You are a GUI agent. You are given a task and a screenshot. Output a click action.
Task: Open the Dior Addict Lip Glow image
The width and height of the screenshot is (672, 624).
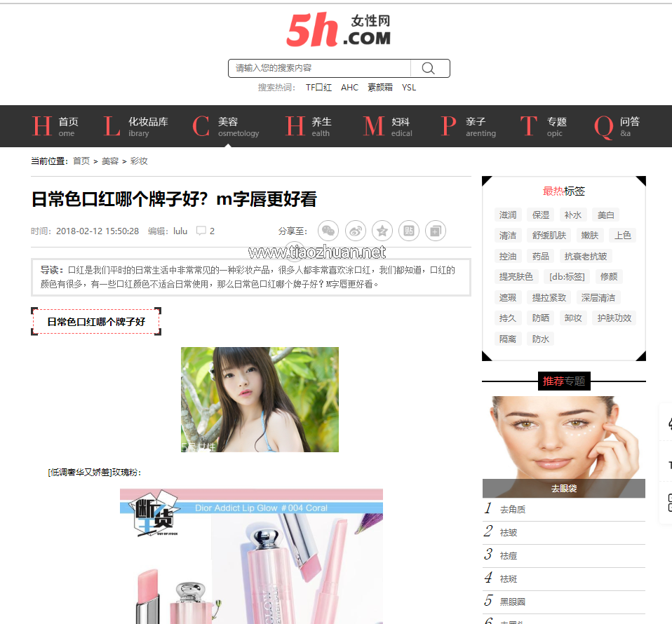(x=251, y=556)
